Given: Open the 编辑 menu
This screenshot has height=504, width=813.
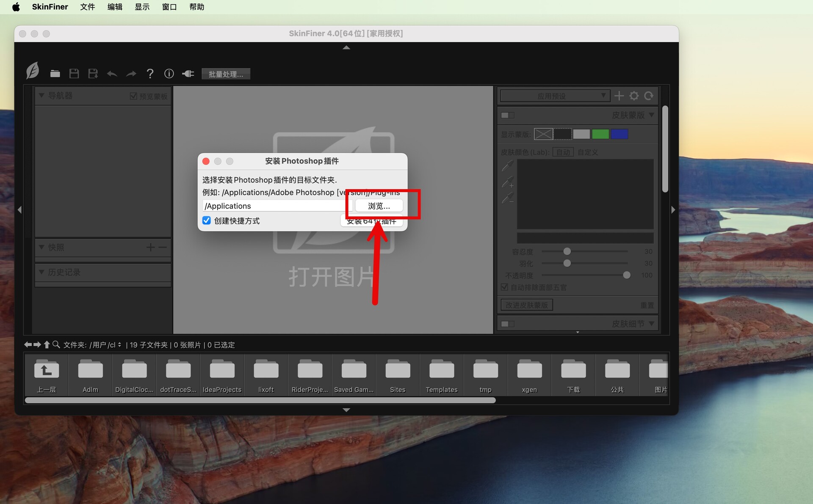Looking at the screenshot, I should tap(115, 7).
